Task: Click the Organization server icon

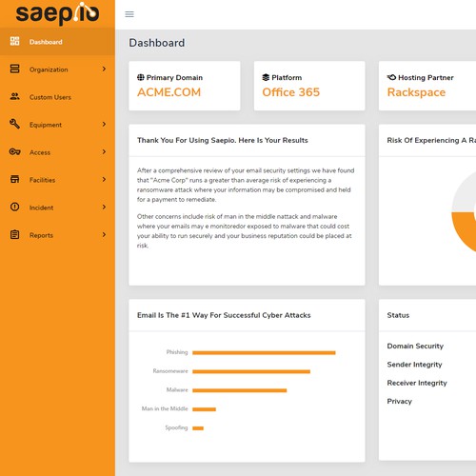Action: click(x=14, y=69)
